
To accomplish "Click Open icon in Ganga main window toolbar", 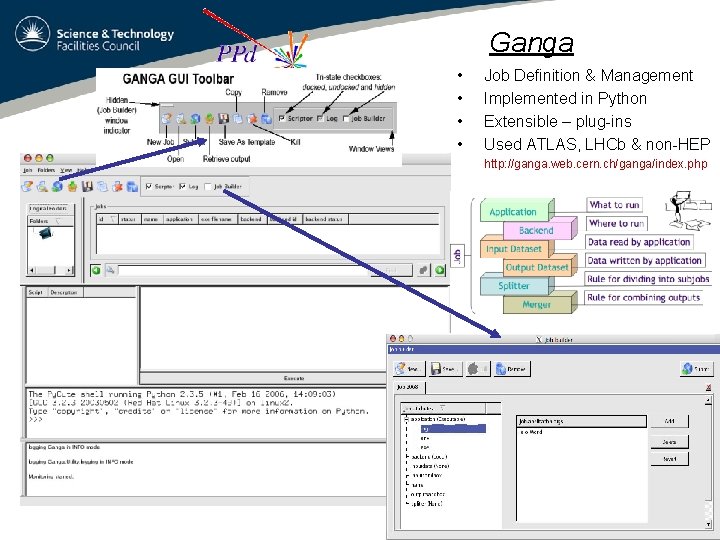I will [x=42, y=186].
